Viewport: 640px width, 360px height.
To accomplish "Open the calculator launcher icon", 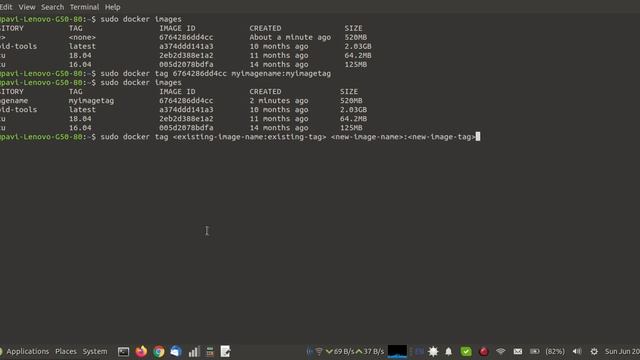I will tap(210, 351).
